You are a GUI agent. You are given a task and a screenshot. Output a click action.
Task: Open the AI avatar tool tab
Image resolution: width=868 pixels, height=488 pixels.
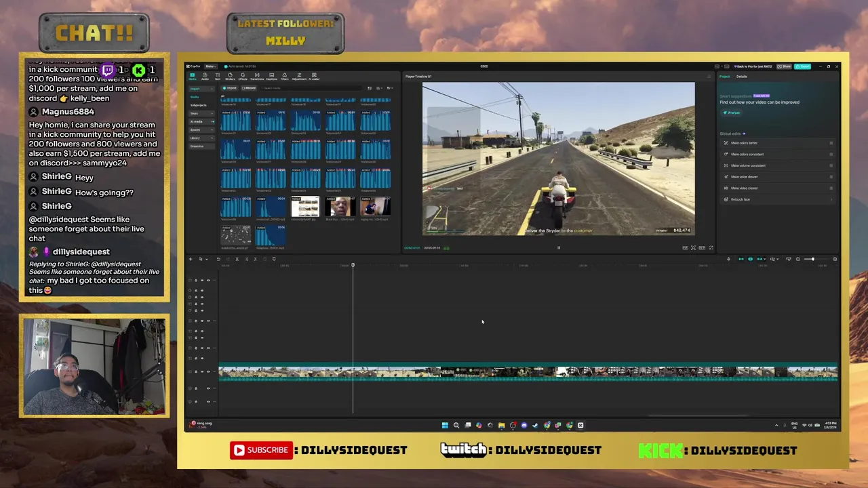314,76
